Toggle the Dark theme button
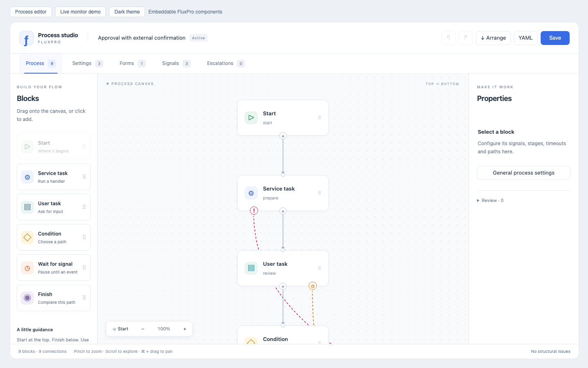 [x=127, y=12]
